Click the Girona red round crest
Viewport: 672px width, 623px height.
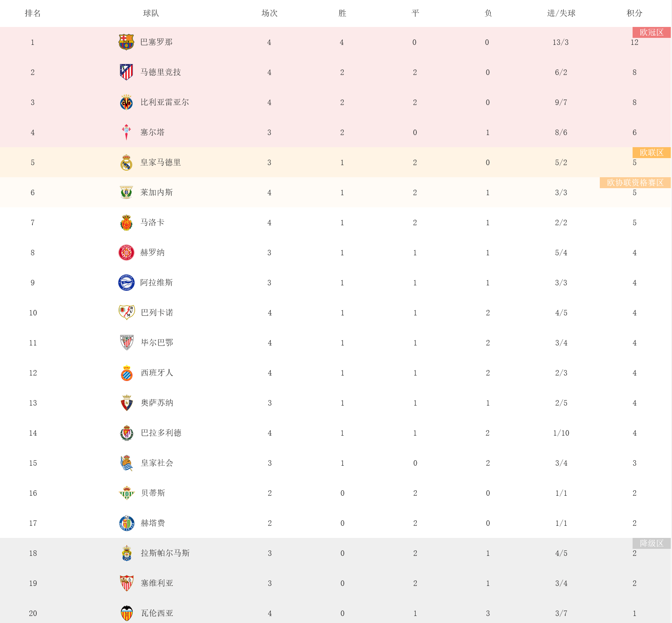click(126, 253)
